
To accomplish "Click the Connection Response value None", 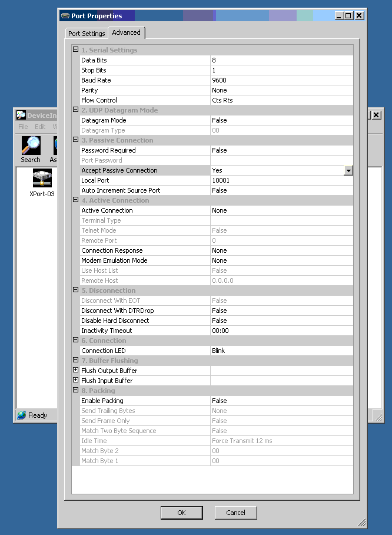I will pos(281,250).
